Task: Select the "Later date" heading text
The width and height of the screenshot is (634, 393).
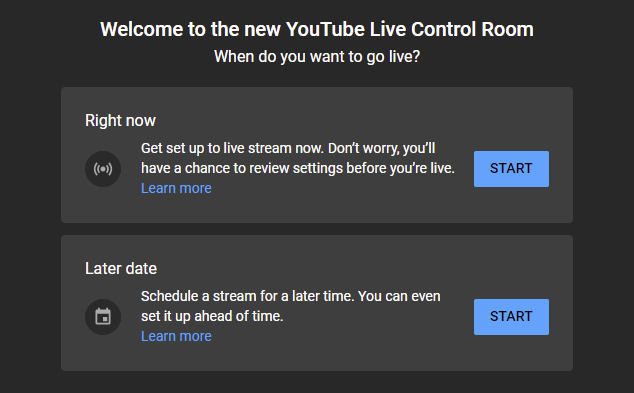Action: [120, 268]
